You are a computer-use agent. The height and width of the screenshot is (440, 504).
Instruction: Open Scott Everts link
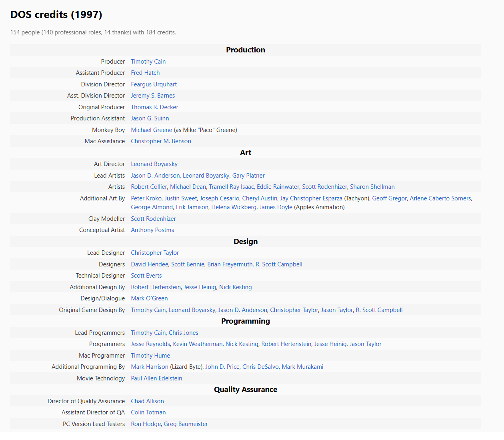coord(146,276)
